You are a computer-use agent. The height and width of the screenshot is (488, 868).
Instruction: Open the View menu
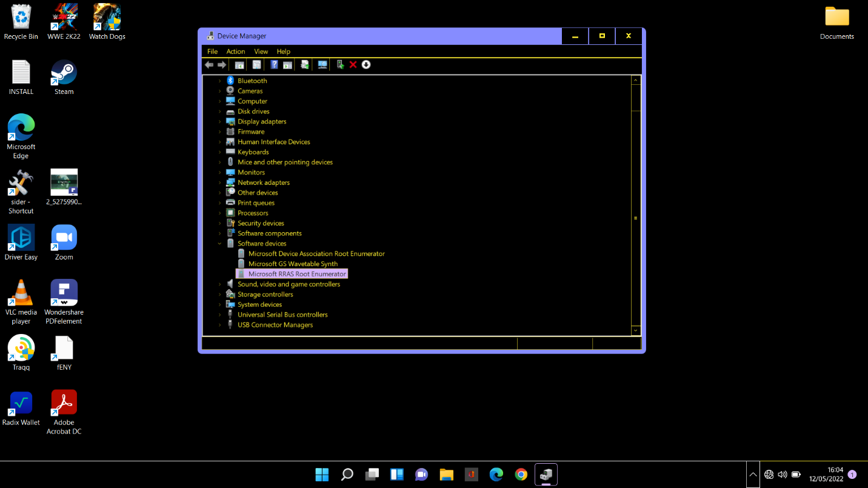pos(261,52)
